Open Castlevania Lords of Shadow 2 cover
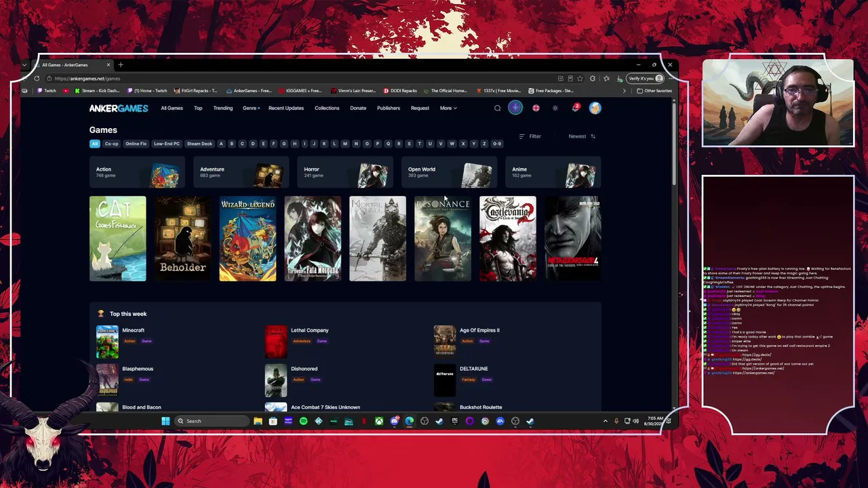This screenshot has width=868, height=488. click(508, 239)
